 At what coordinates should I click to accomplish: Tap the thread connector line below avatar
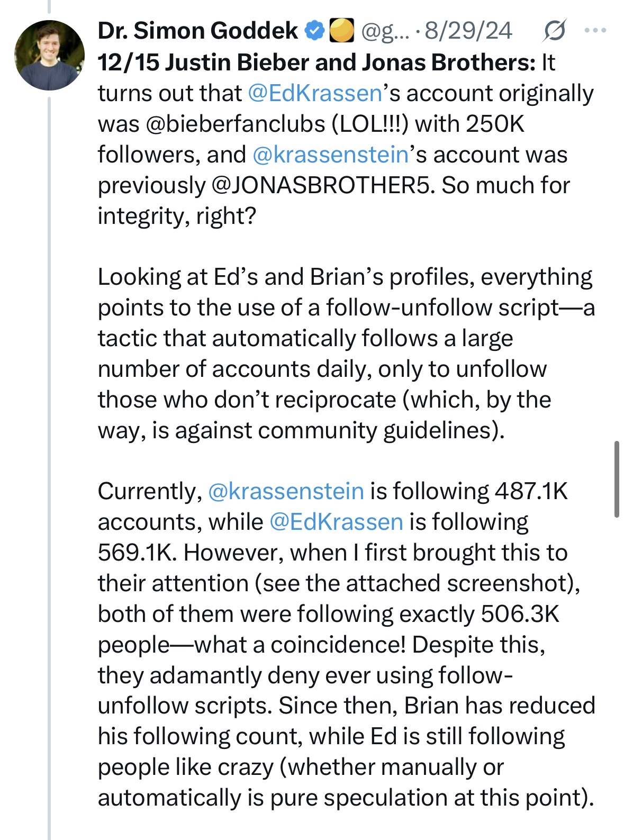pos(49,466)
